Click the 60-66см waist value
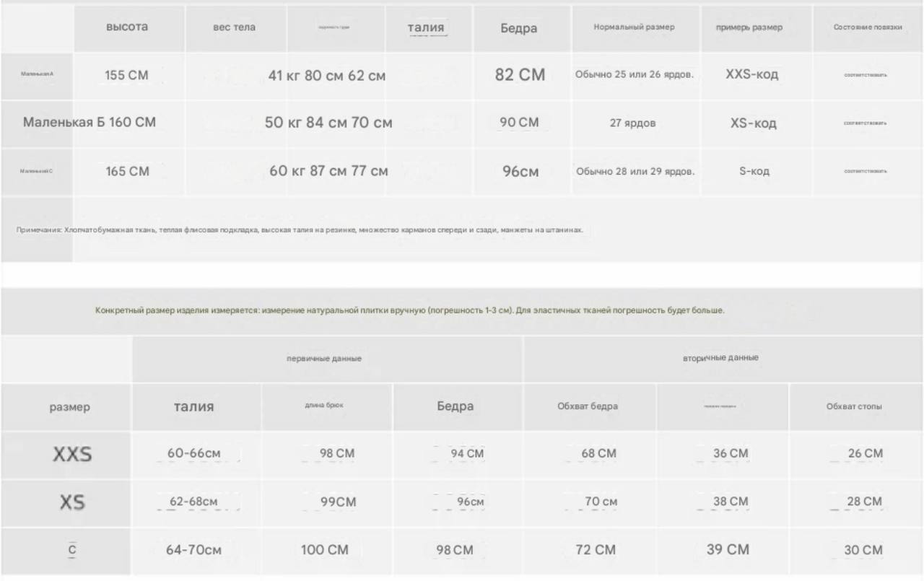The image size is (924, 581). (x=194, y=454)
